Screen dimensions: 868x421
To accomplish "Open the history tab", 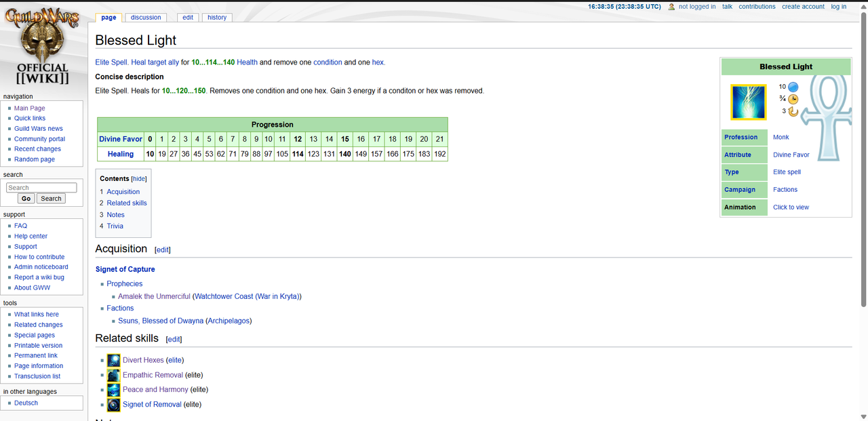I will pos(217,18).
